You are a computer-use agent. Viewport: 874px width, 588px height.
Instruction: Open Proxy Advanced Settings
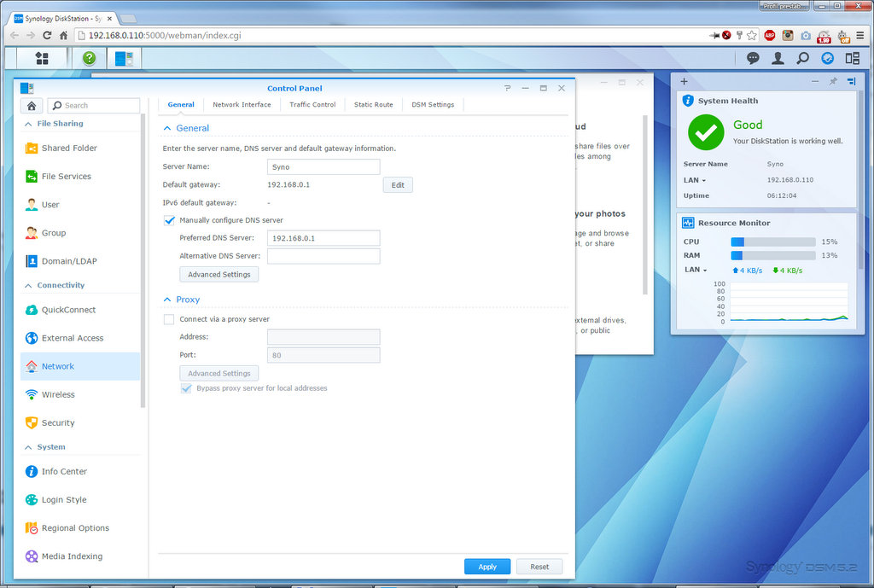point(219,374)
